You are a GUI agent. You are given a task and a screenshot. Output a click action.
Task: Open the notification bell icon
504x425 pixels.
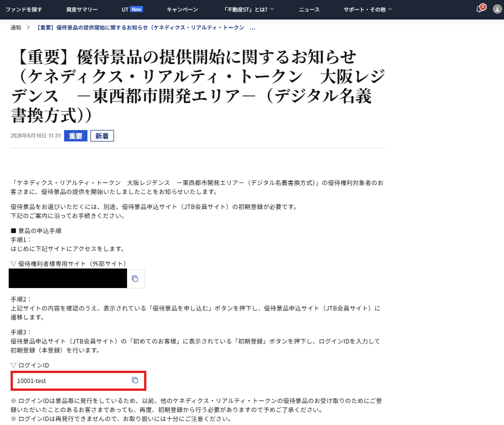[x=479, y=9]
